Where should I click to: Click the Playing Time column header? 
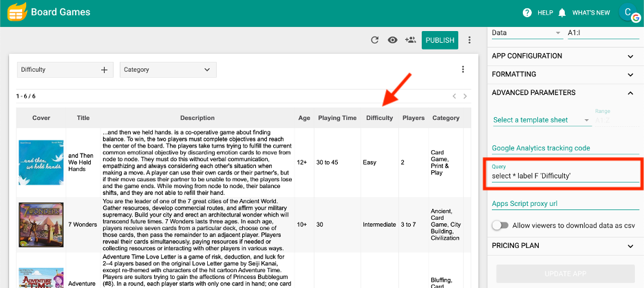[337, 118]
